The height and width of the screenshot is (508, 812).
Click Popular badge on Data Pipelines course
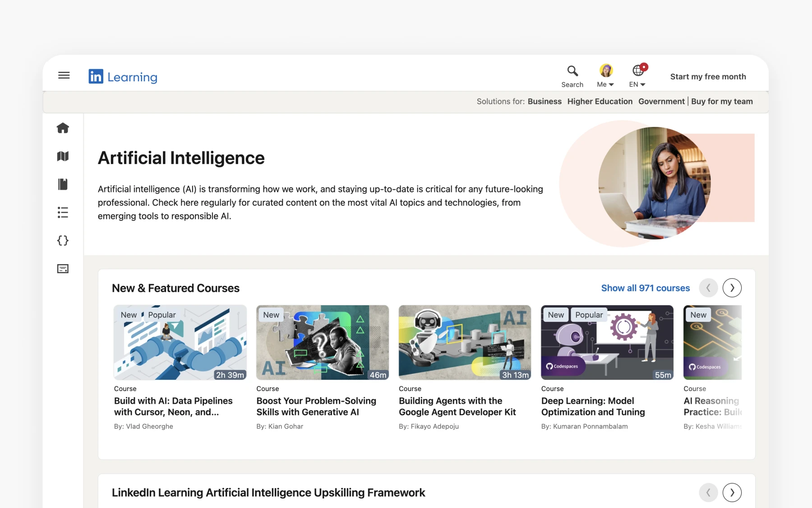click(162, 315)
